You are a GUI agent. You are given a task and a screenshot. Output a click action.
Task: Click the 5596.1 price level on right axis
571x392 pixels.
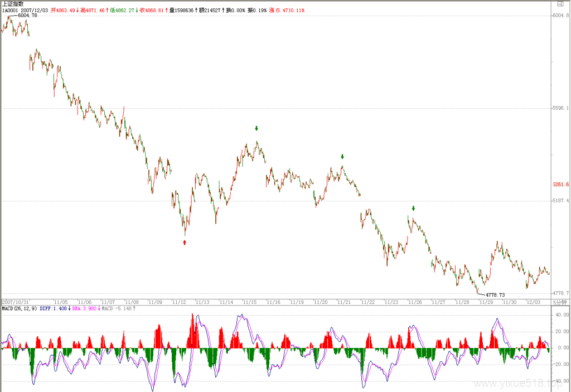[561, 108]
